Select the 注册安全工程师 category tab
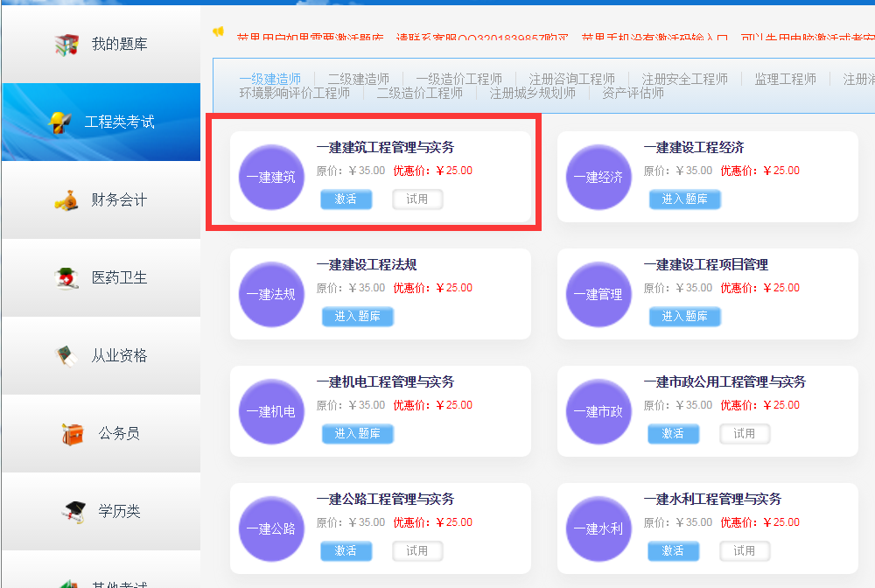This screenshot has height=588, width=875. [684, 79]
